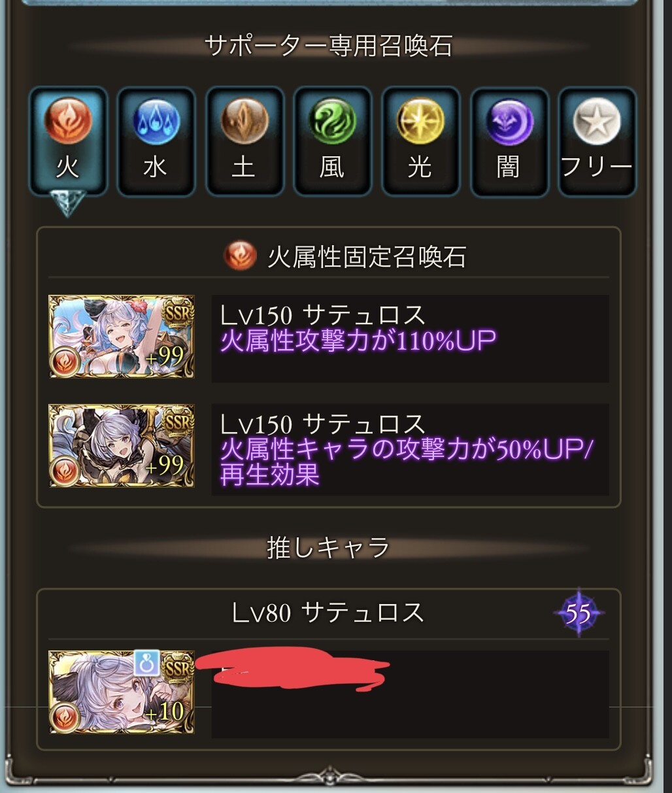Click the purple star 55 badge
Image resolution: width=672 pixels, height=793 pixels.
point(578,613)
